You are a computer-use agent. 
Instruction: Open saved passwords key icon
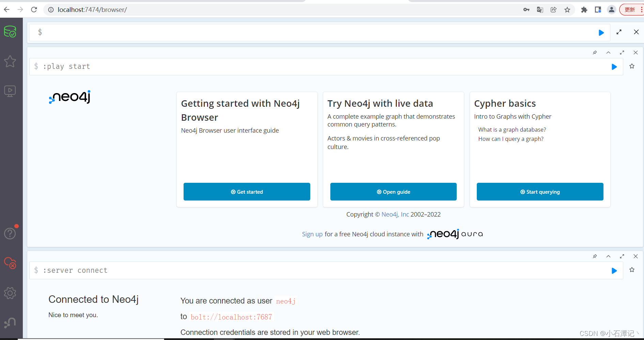[x=526, y=10]
